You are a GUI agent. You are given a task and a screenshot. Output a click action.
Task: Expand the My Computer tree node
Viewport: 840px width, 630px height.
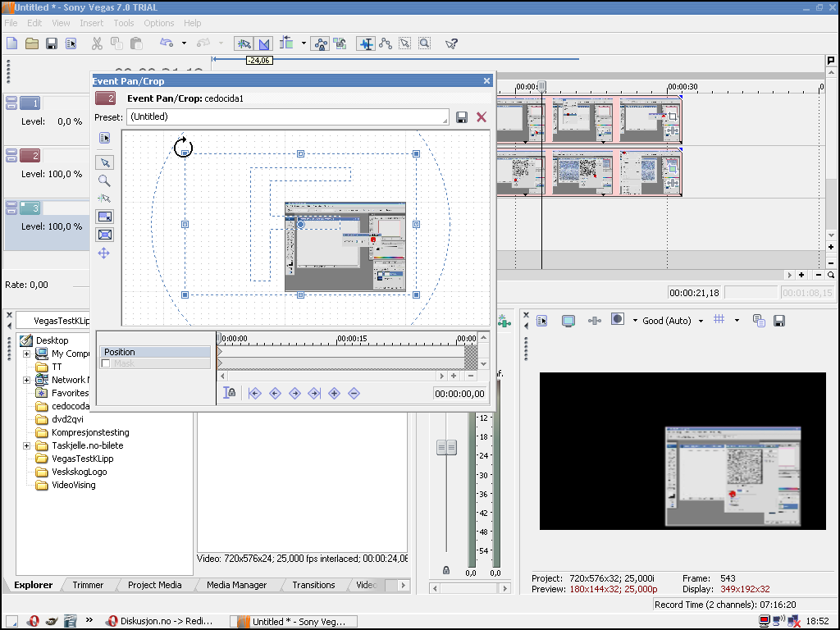27,354
